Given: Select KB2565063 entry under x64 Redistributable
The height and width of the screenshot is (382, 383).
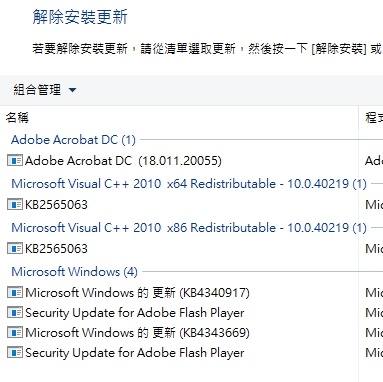Looking at the screenshot, I should click(x=56, y=204).
